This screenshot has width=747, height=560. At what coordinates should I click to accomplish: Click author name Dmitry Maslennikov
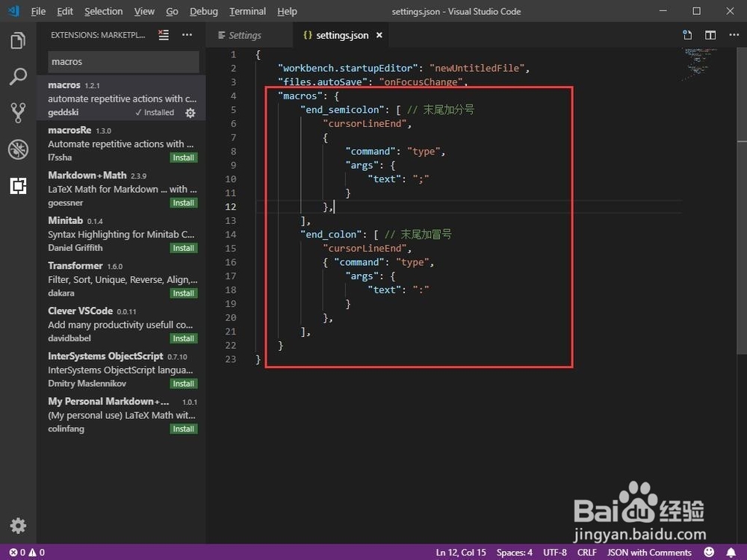click(x=87, y=383)
